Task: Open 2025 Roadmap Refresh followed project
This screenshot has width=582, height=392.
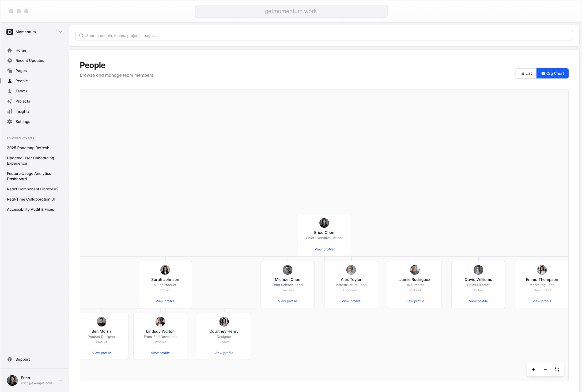Action: pyautogui.click(x=28, y=148)
